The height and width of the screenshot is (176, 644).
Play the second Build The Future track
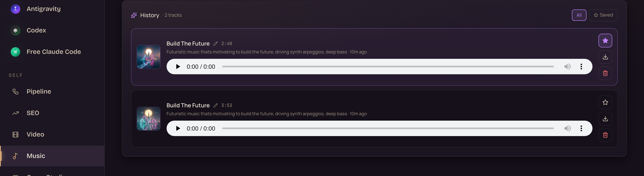click(x=178, y=128)
